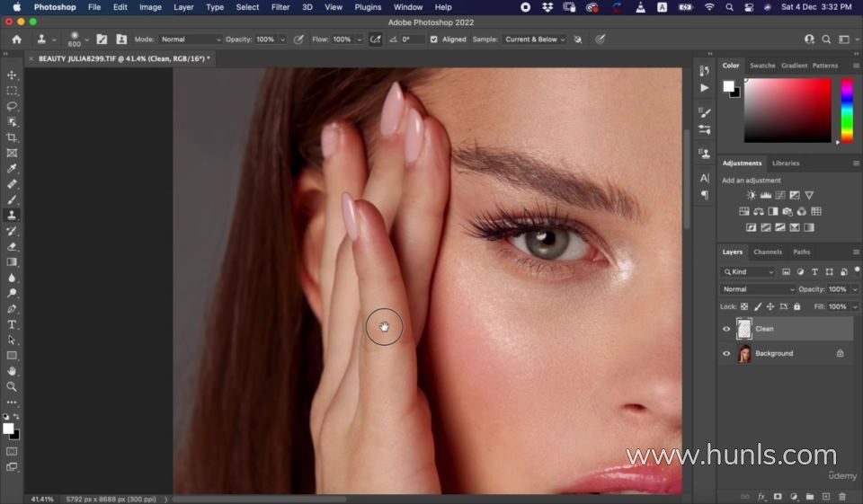Open the Filter menu
863x504 pixels.
tap(280, 7)
